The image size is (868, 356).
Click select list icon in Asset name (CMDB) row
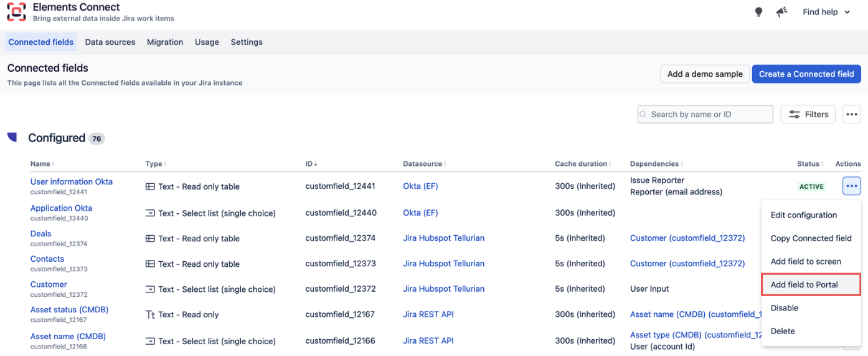150,341
